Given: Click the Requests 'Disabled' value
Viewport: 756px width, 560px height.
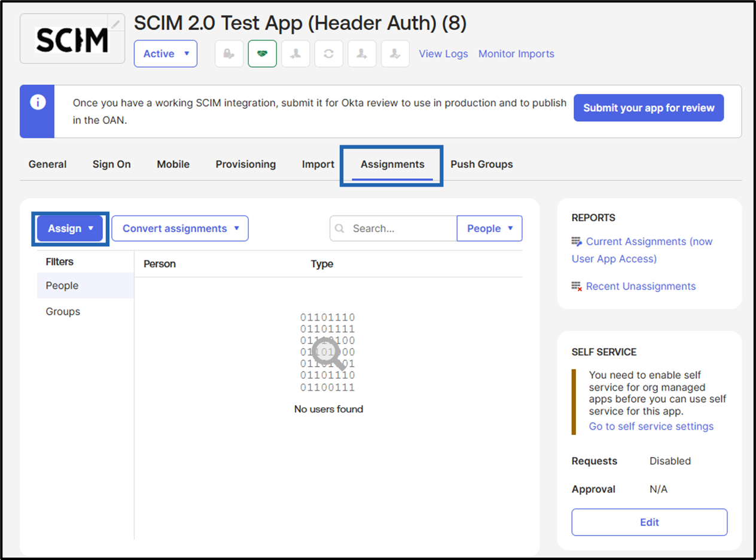Looking at the screenshot, I should [670, 461].
